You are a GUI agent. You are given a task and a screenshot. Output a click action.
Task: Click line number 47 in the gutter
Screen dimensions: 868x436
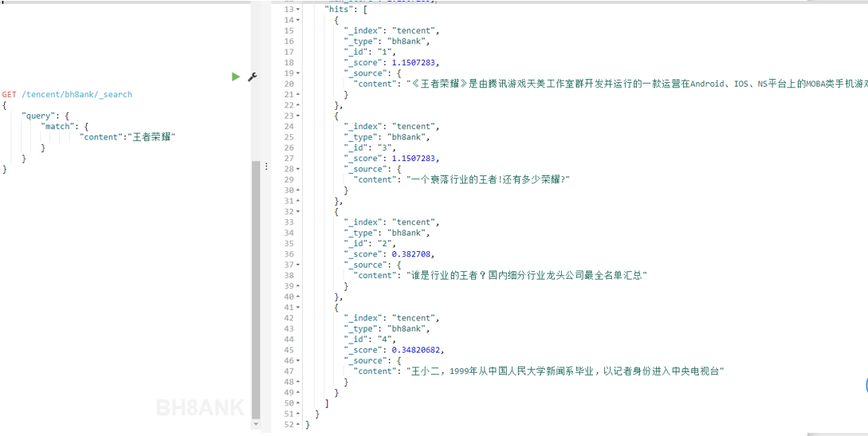289,371
